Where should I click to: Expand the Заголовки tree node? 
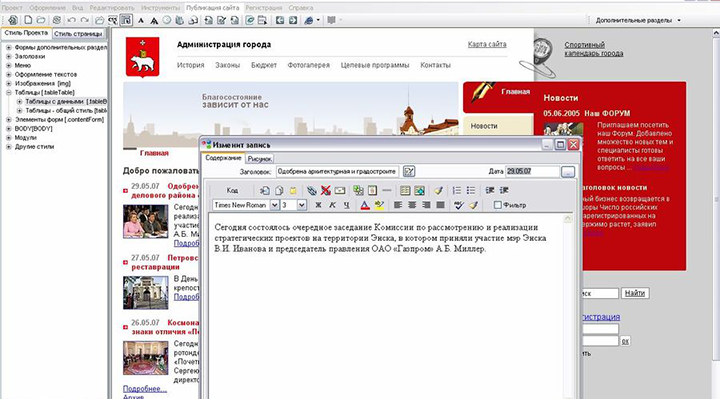8,56
